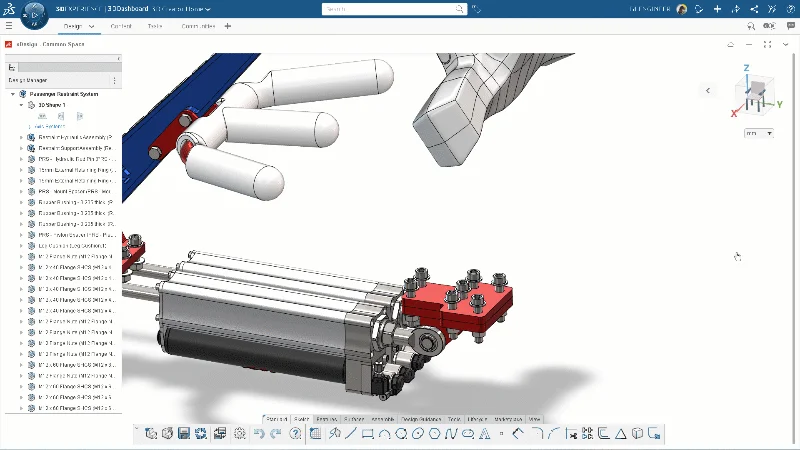The width and height of the screenshot is (800, 450).
Task: Collapse the 3D Shape 1 tree node
Action: pyautogui.click(x=21, y=105)
